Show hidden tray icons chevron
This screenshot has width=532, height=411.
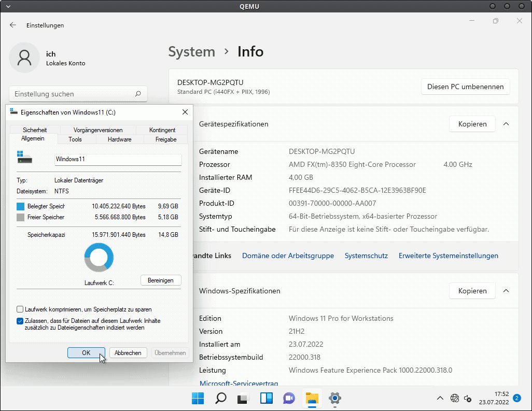pyautogui.click(x=440, y=398)
